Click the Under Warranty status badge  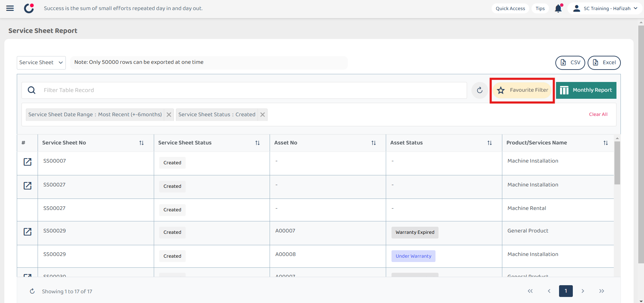[413, 256]
